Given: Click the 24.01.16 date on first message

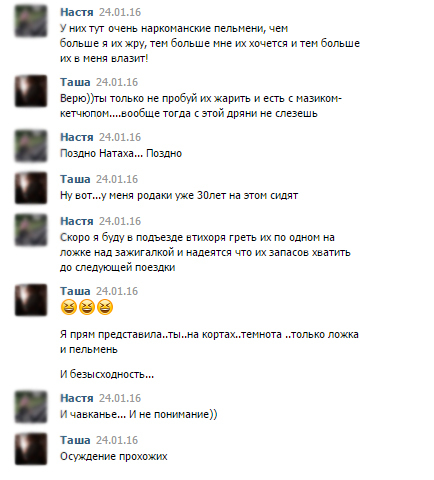Looking at the screenshot, I should tap(120, 12).
